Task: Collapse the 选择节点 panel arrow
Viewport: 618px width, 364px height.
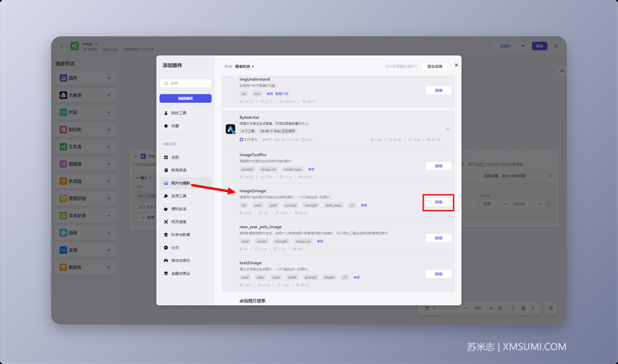Action: [x=108, y=64]
